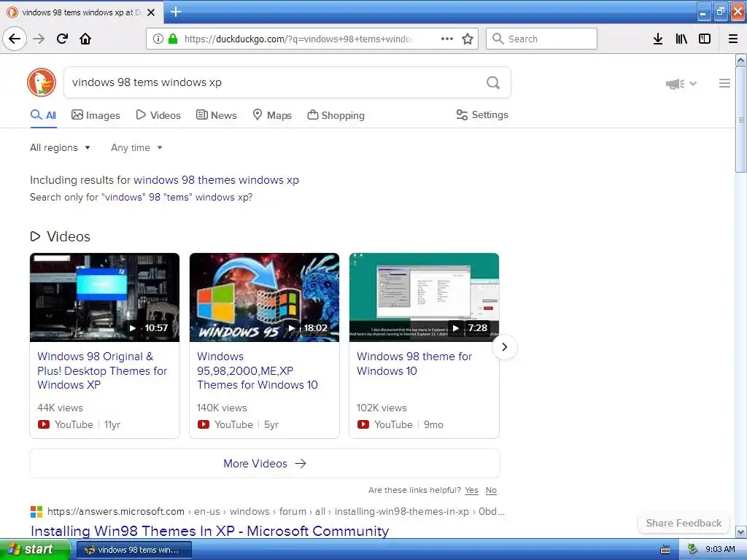Answer No to links helpful question
Viewport: 747px width, 560px height.
[491, 490]
